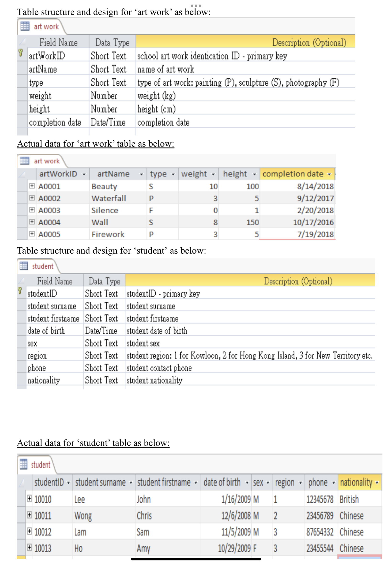Click the table icon on the 'student' datasheet tab
The width and height of the screenshot is (392, 564).
24,465
